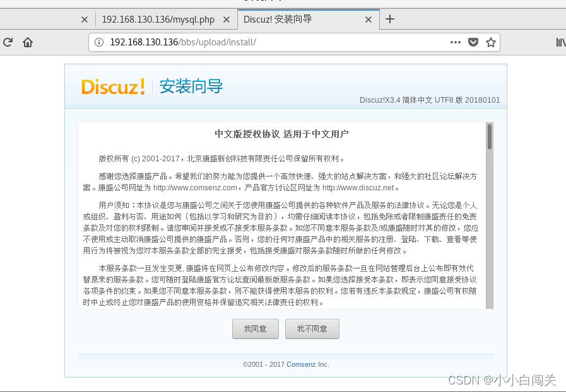Open site information icon in address bar
Image resolution: width=566 pixels, height=392 pixels.
pos(99,42)
